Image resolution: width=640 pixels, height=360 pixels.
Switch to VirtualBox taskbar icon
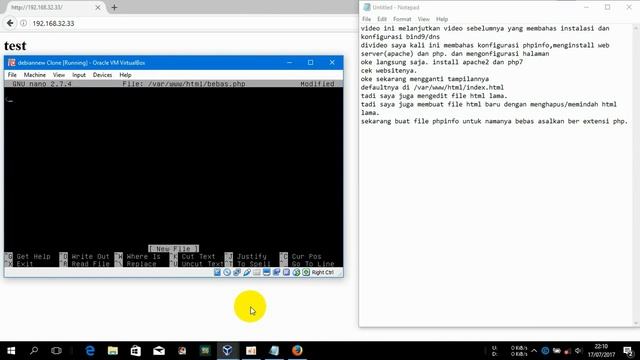pos(228,351)
